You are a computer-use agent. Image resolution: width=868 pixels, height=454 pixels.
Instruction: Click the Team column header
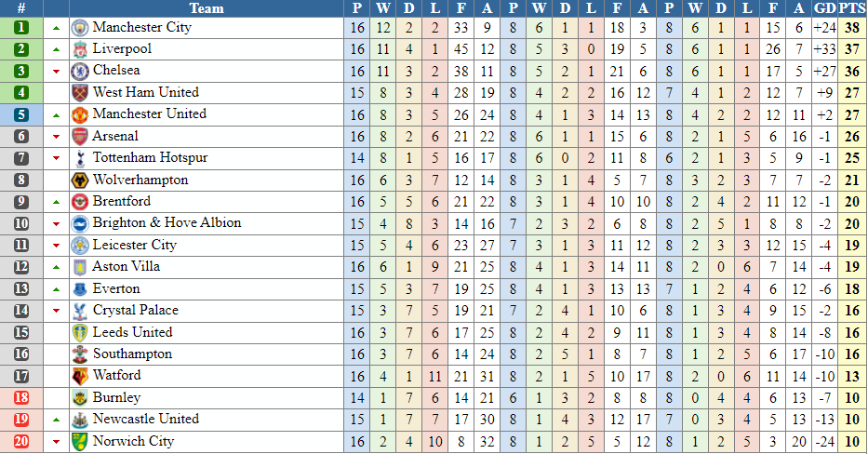click(x=207, y=8)
